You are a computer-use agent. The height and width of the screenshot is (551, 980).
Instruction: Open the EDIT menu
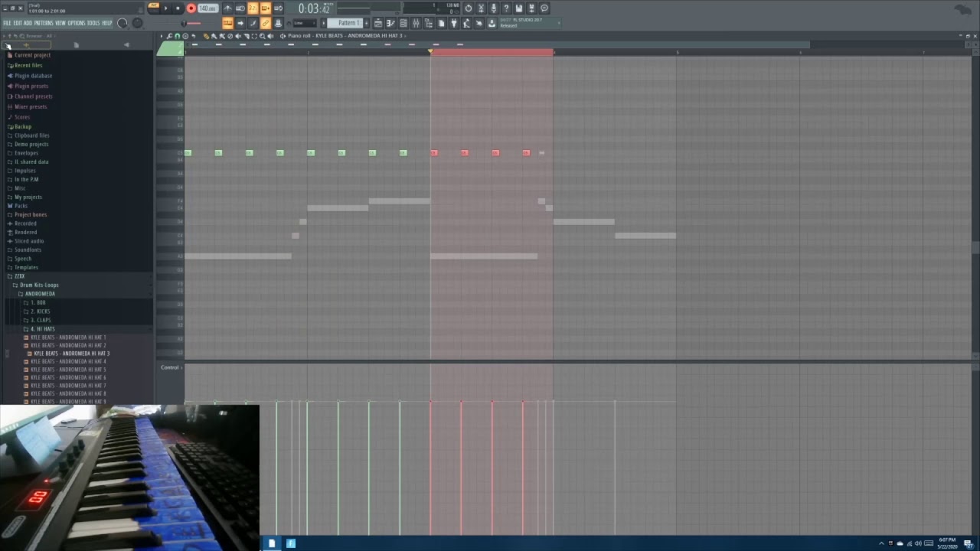[x=18, y=23]
